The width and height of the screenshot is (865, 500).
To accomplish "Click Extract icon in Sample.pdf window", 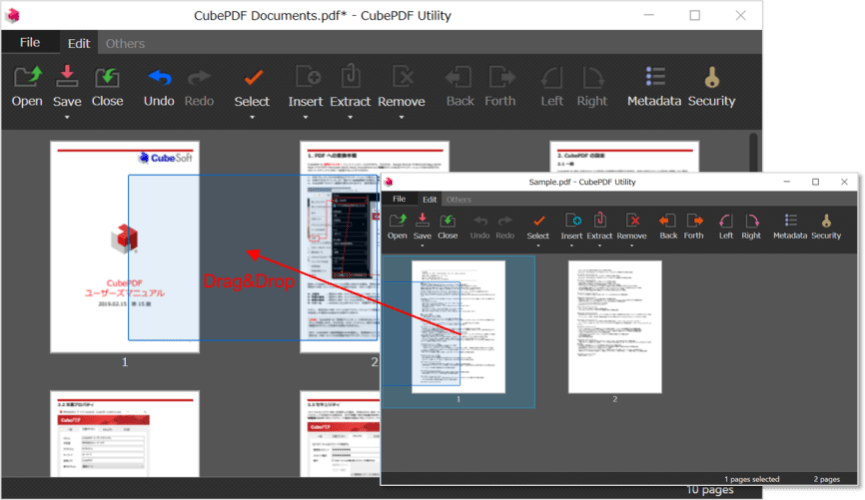I will 600,220.
